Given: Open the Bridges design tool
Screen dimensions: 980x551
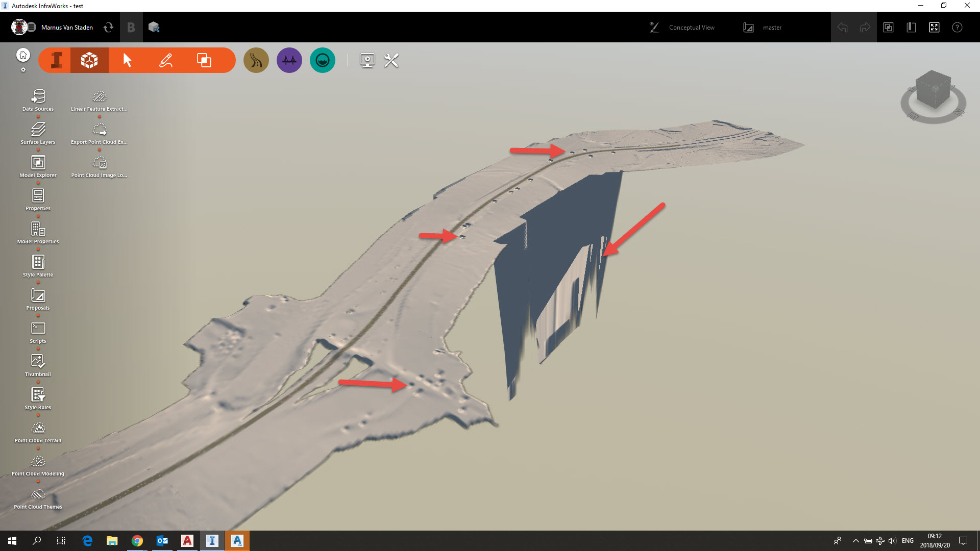Looking at the screenshot, I should [x=289, y=60].
